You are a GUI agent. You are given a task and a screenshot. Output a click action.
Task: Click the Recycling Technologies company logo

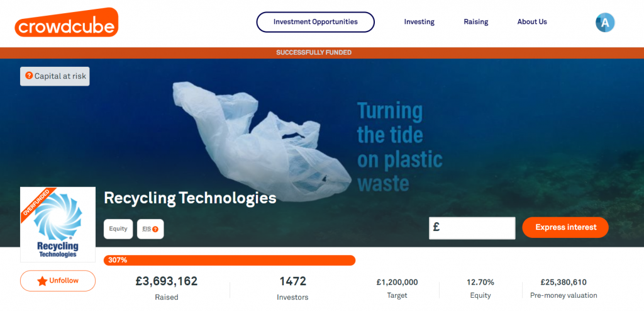pos(58,225)
